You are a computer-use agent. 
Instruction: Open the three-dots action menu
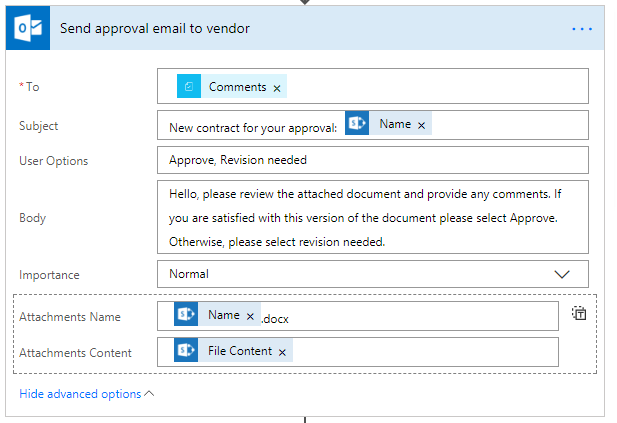(582, 29)
